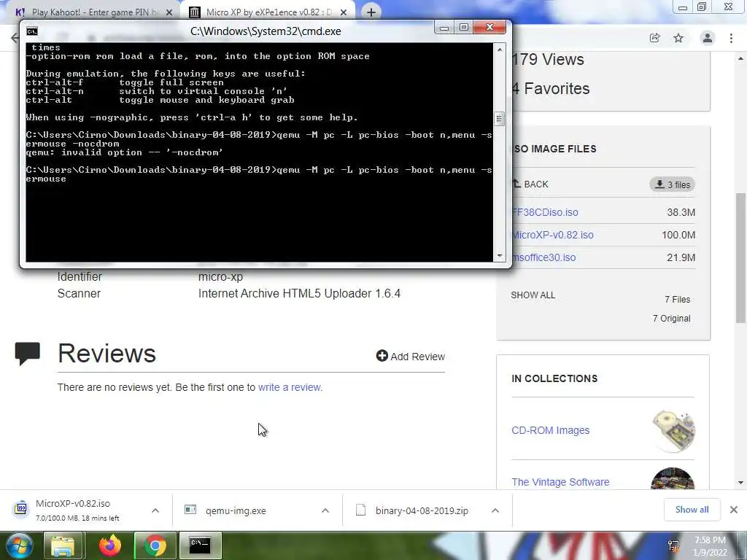Click the MicroXP-v0.82.iso download item
Viewport: 747px width, 560px height.
(x=77, y=510)
